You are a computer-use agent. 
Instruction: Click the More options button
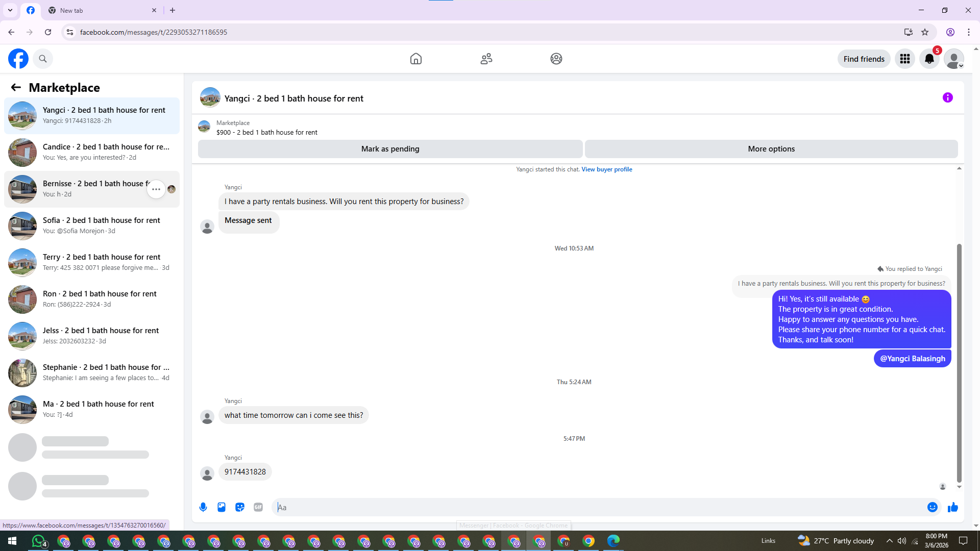pos(771,149)
